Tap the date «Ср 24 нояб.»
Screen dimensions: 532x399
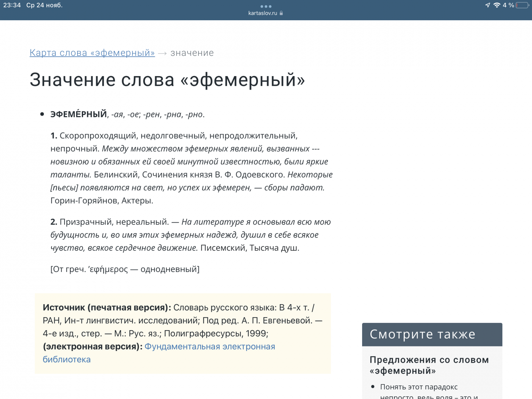coord(44,5)
